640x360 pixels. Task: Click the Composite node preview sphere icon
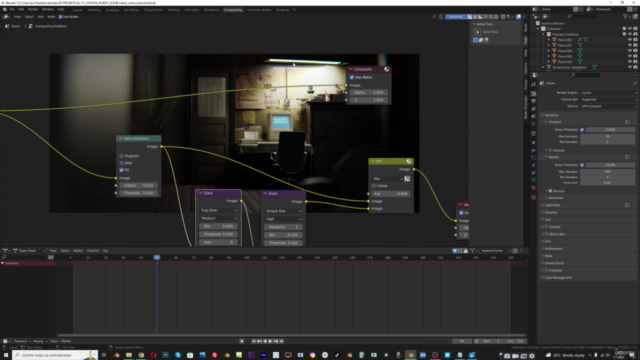click(x=386, y=69)
